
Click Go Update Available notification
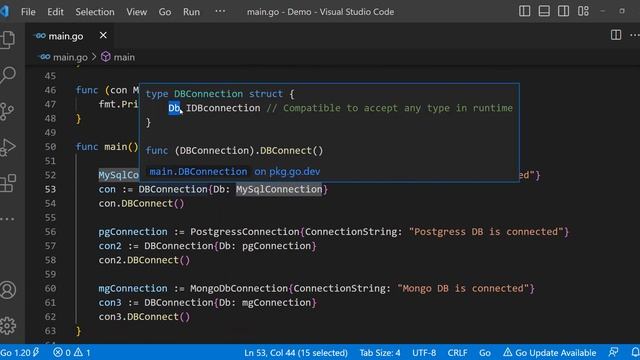pyautogui.click(x=549, y=352)
